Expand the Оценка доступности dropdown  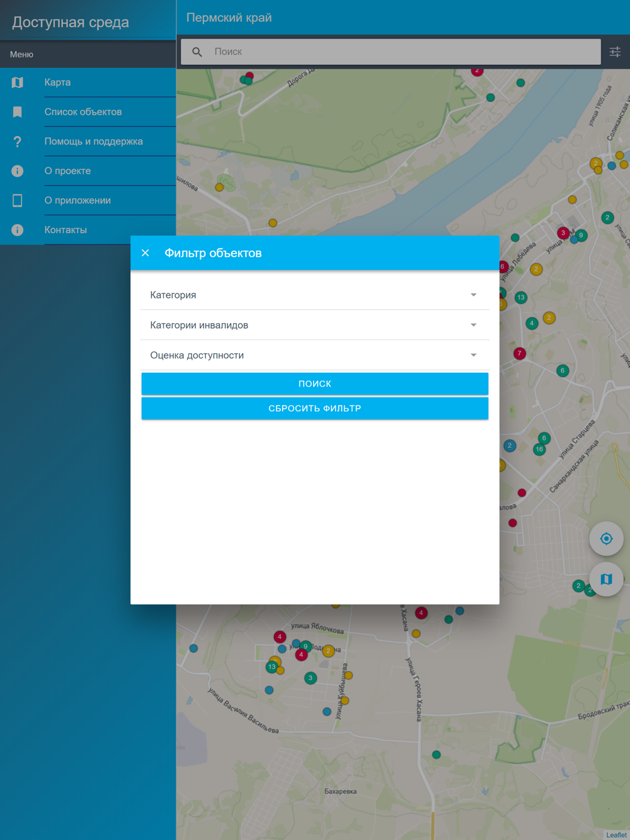pyautogui.click(x=315, y=356)
